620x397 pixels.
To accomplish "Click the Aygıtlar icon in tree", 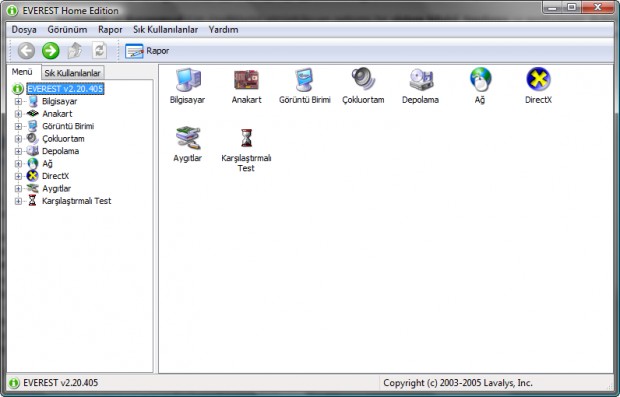I will pos(32,188).
